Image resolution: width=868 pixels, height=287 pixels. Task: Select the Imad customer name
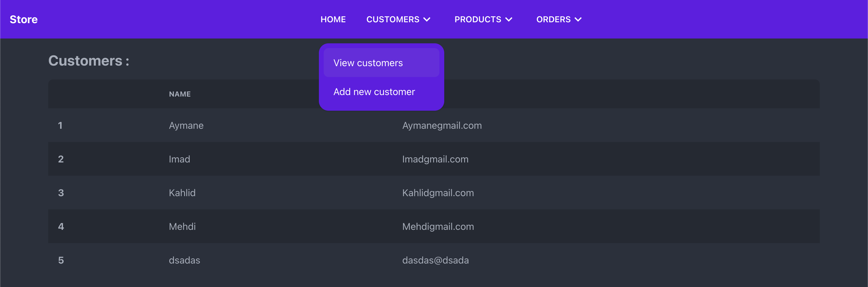[179, 159]
